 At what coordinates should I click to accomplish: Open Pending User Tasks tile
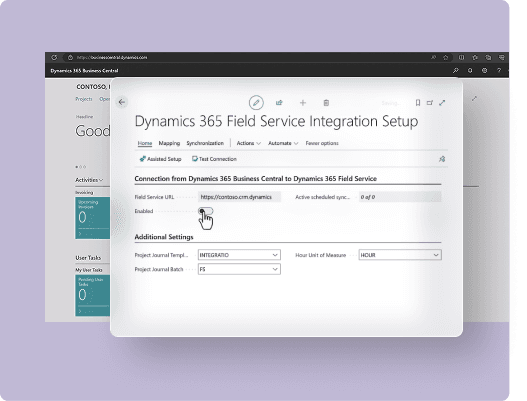93,295
